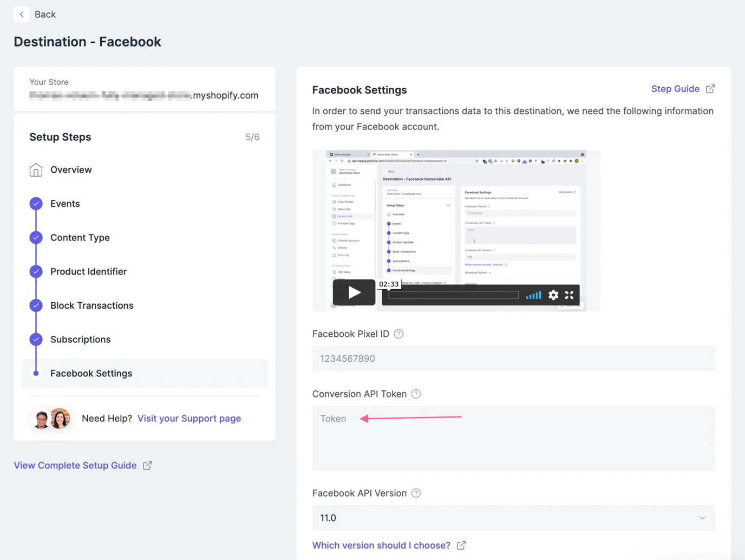This screenshot has height=560, width=745.
Task: Adjust video volume bars
Action: (533, 295)
